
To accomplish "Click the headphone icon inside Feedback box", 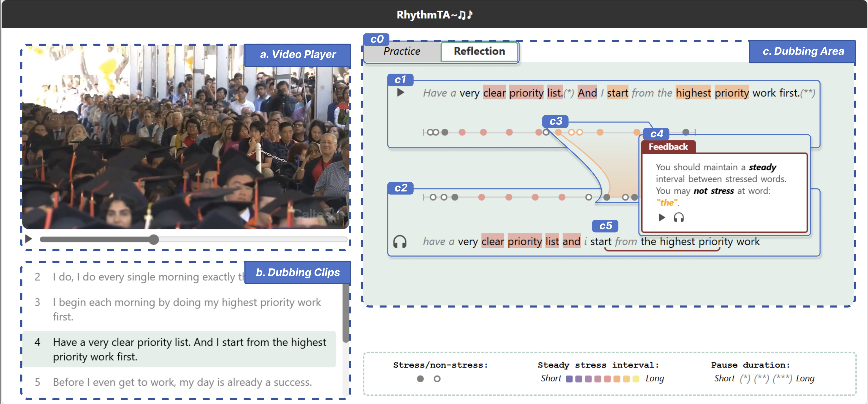I will (x=678, y=217).
